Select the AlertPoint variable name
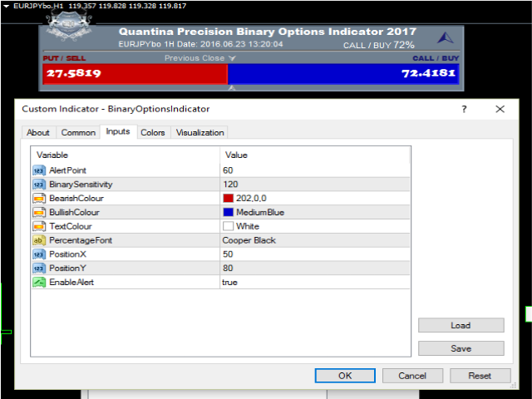The width and height of the screenshot is (532, 399). pos(67,170)
